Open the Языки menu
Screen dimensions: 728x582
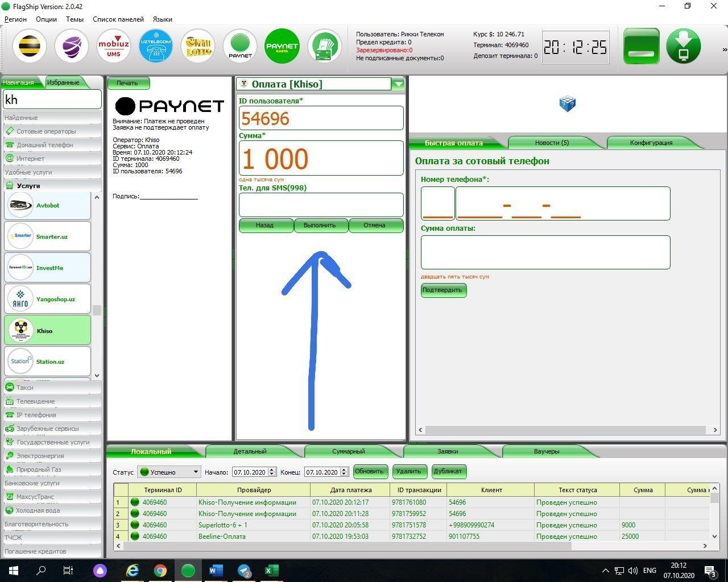click(x=163, y=19)
